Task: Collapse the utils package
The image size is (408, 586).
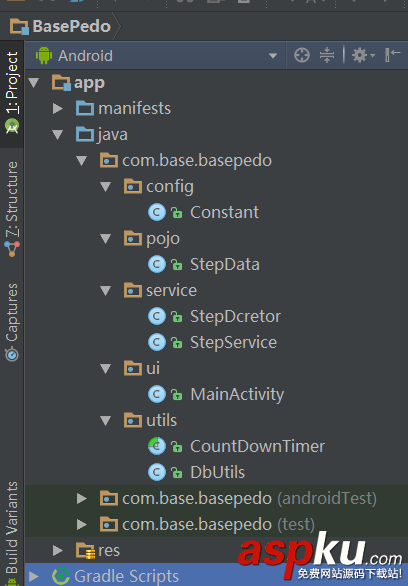Action: pyautogui.click(x=106, y=420)
